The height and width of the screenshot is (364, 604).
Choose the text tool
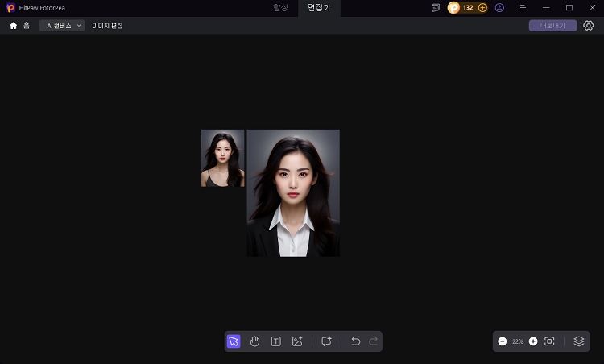[275, 341]
